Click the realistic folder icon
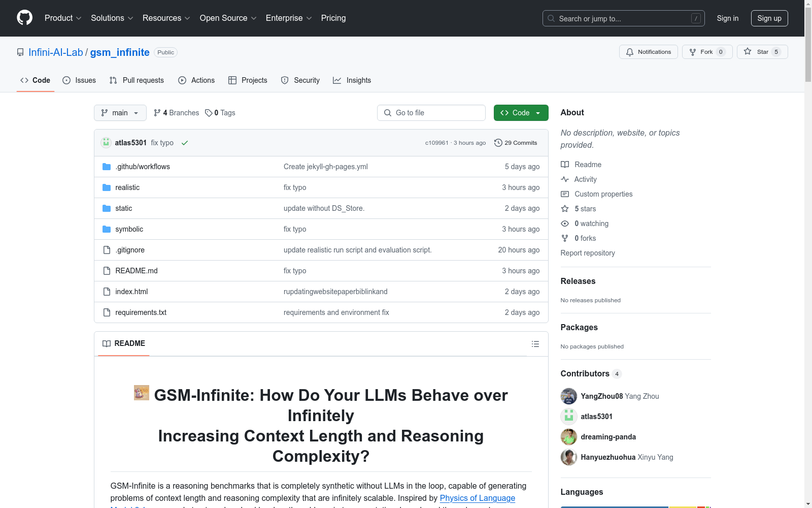The height and width of the screenshot is (508, 812). pos(107,187)
